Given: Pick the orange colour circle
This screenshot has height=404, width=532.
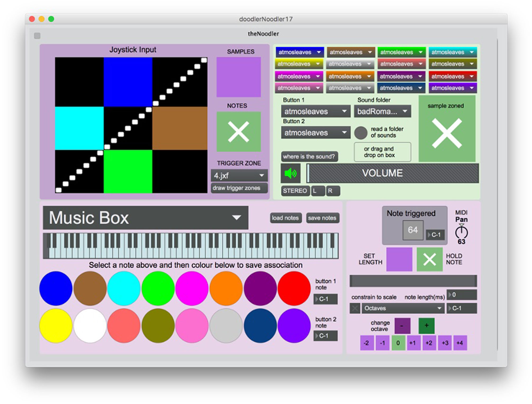Looking at the screenshot, I should 226,288.
